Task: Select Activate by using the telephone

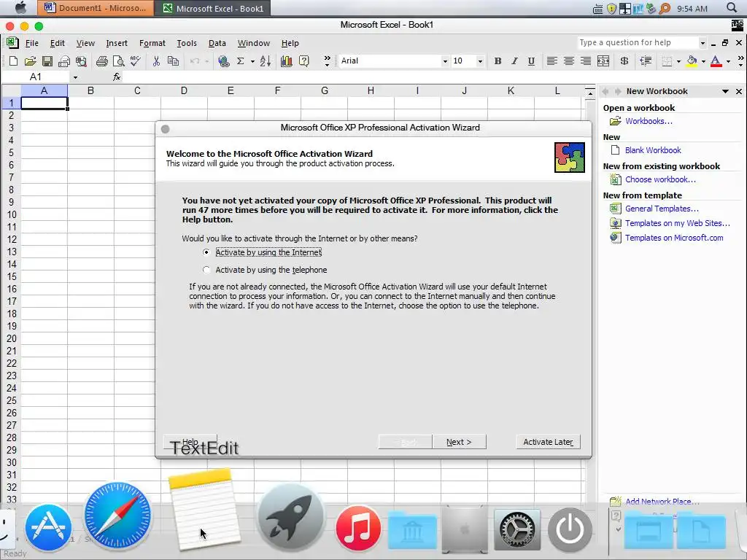Action: tap(266, 270)
